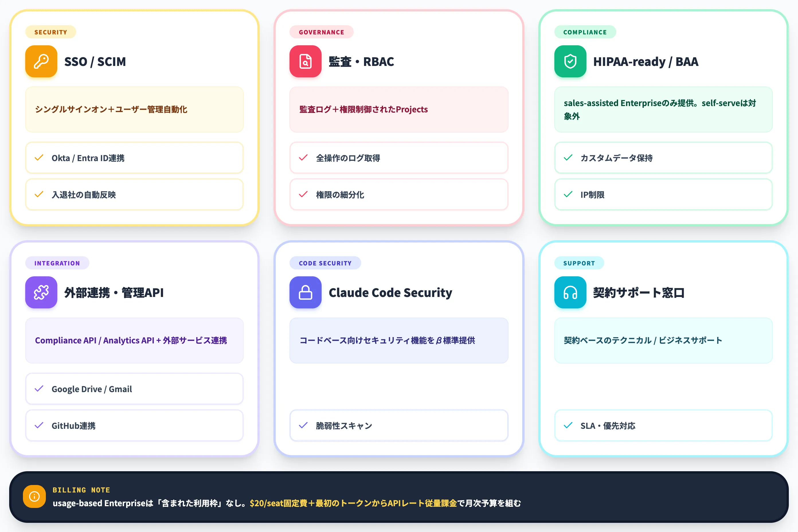Click the シングルサインオン+ユーザー管理自動化 description
This screenshot has width=798, height=532.
(111, 109)
